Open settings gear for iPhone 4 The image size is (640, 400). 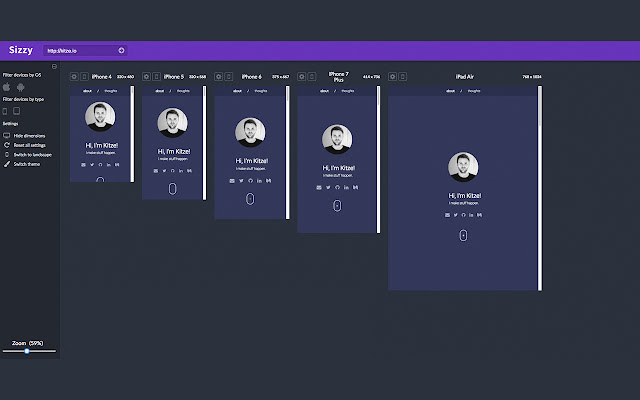click(x=74, y=76)
